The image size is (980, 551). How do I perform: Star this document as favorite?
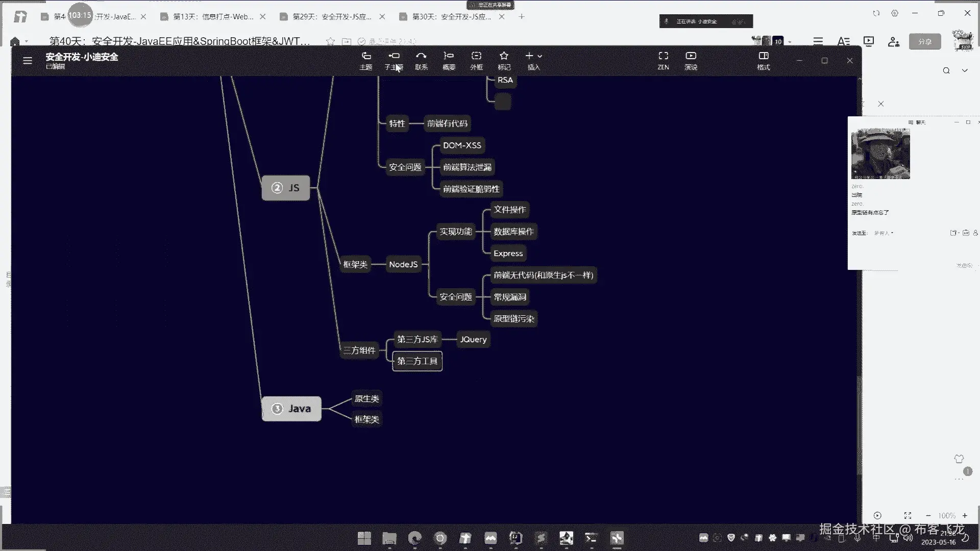(x=330, y=41)
